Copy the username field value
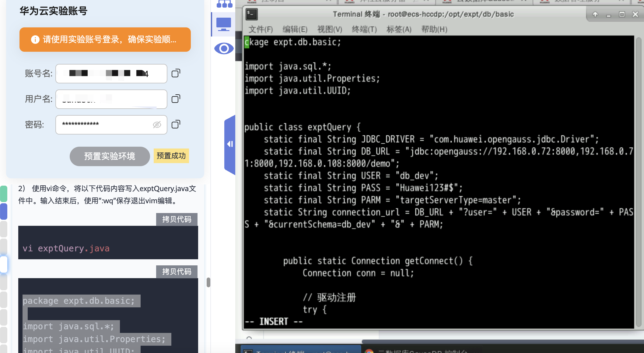The width and height of the screenshot is (644, 353). 176,99
